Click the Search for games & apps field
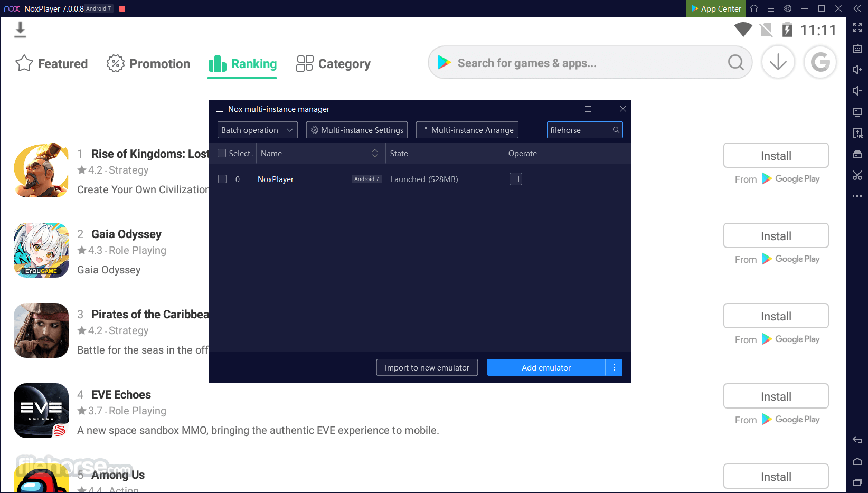The image size is (868, 493). [590, 63]
